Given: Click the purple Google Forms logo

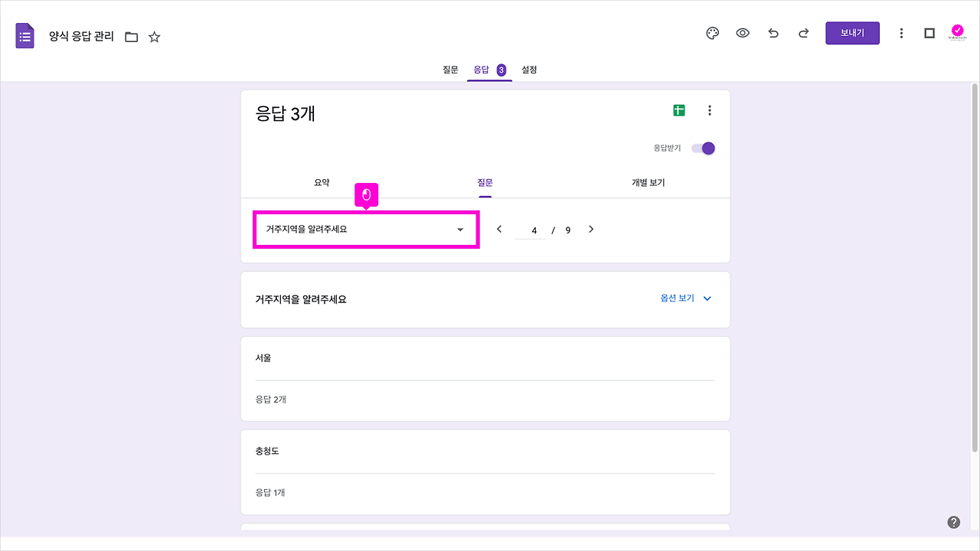Looking at the screenshot, I should tap(24, 35).
